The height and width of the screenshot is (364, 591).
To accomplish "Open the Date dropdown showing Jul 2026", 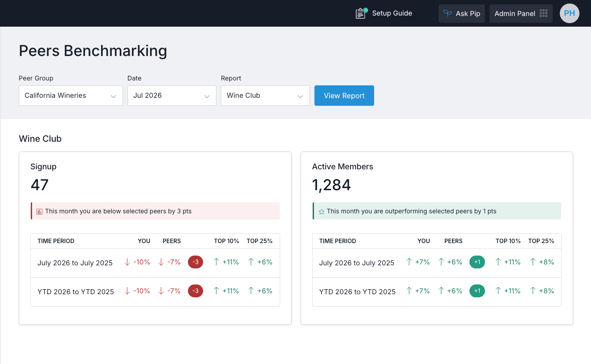I will [x=171, y=95].
